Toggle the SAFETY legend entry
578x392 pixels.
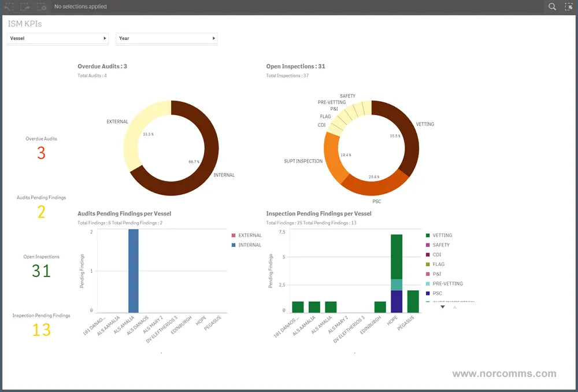click(x=440, y=245)
